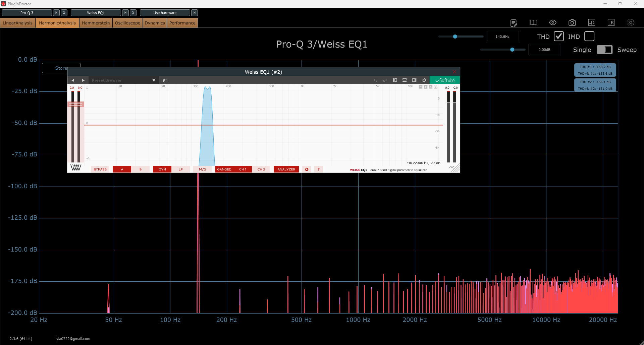
Task: Open Softube header settings gear
Action: 424,80
